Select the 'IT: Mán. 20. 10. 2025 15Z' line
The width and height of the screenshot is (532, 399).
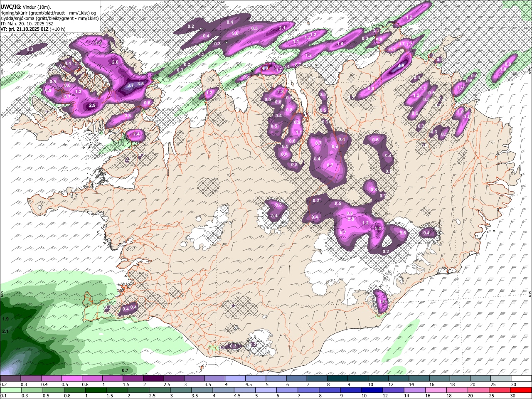(26, 24)
